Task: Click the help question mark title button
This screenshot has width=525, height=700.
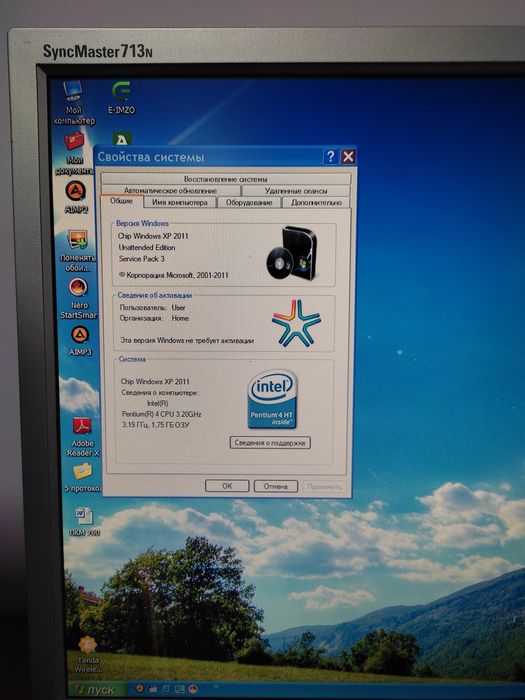Action: click(x=330, y=157)
